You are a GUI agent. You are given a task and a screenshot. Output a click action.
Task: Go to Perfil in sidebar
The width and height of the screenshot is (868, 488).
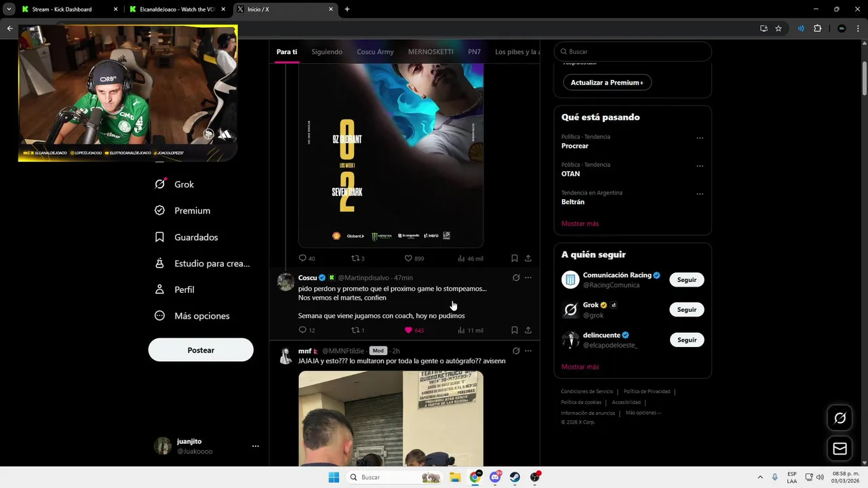(x=174, y=289)
